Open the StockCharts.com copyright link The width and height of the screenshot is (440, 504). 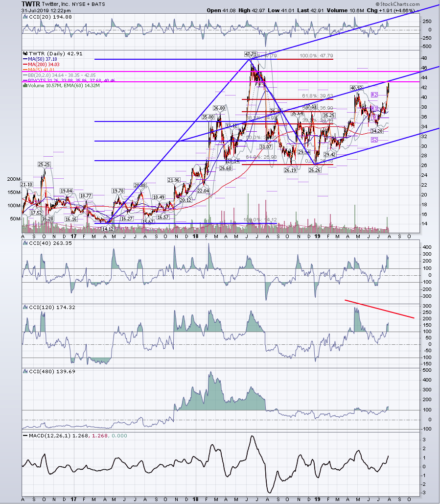(x=397, y=4)
